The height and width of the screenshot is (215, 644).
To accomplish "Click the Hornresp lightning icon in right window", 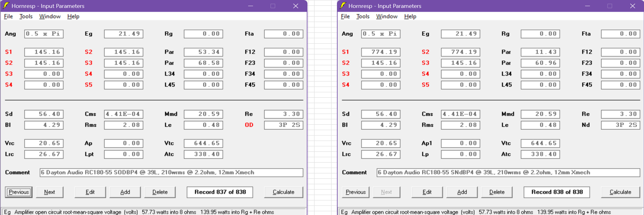I will coord(343,6).
